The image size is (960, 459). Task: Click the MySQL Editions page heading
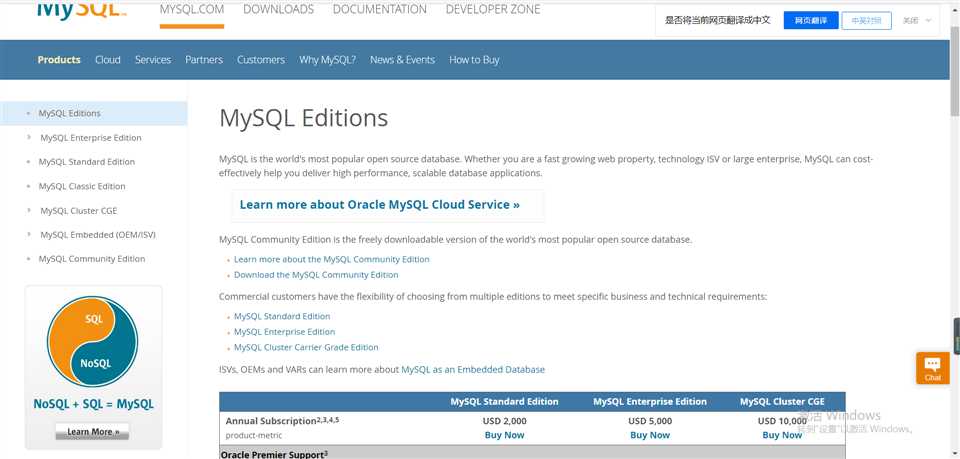click(304, 118)
